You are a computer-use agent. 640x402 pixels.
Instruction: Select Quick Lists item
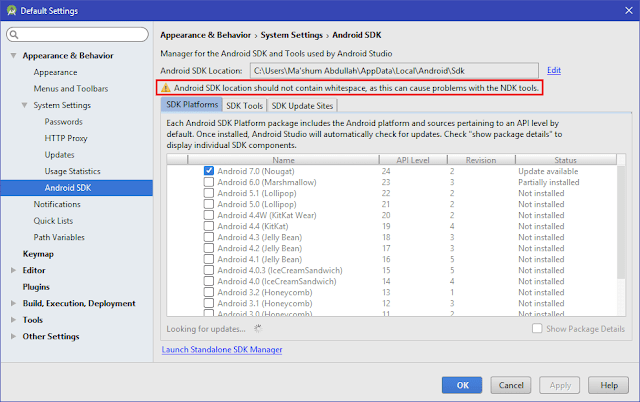[x=53, y=221]
